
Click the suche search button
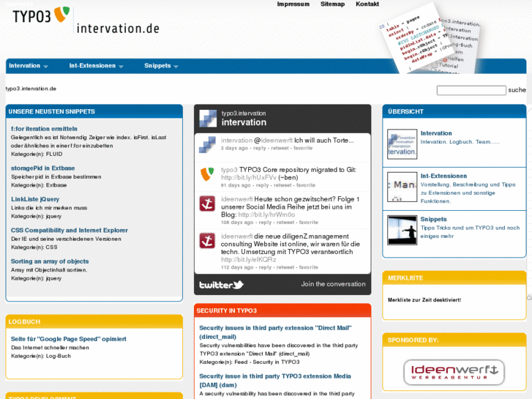[x=517, y=90]
